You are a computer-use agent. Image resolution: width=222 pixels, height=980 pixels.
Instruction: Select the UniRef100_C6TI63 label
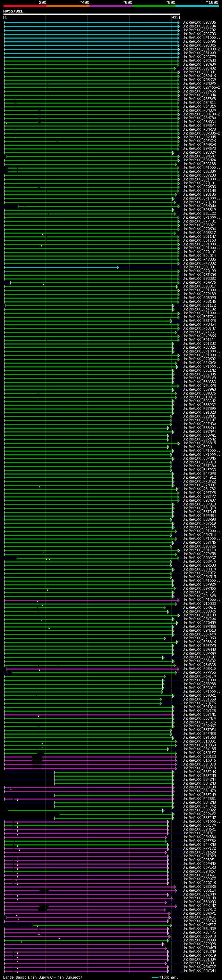coord(199,241)
